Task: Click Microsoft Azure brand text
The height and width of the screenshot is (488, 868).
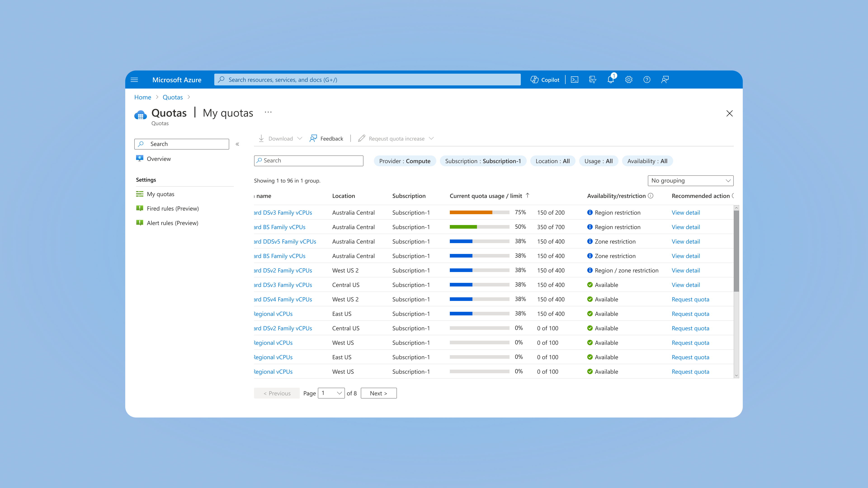Action: tap(177, 80)
